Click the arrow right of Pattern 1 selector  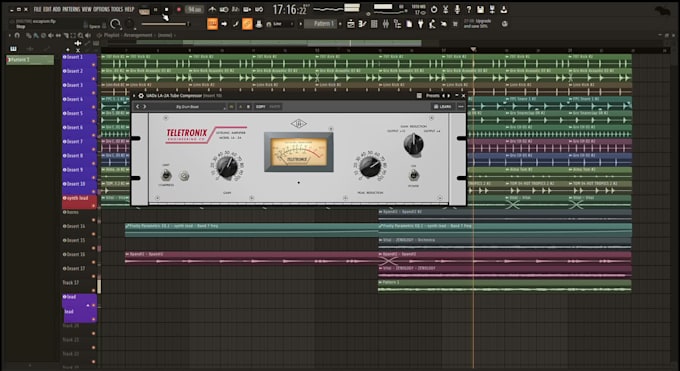click(340, 24)
